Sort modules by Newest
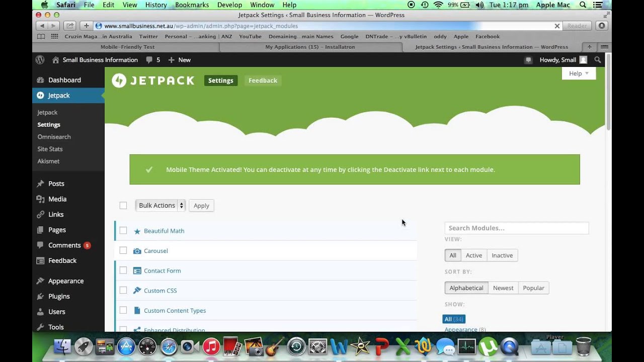This screenshot has height=362, width=644. coord(503,288)
